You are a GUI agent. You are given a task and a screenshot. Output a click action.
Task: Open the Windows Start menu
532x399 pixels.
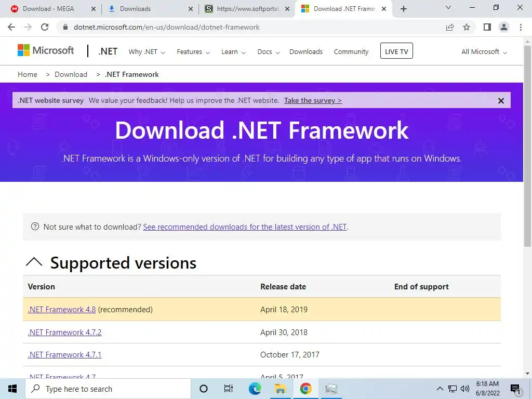(12, 389)
